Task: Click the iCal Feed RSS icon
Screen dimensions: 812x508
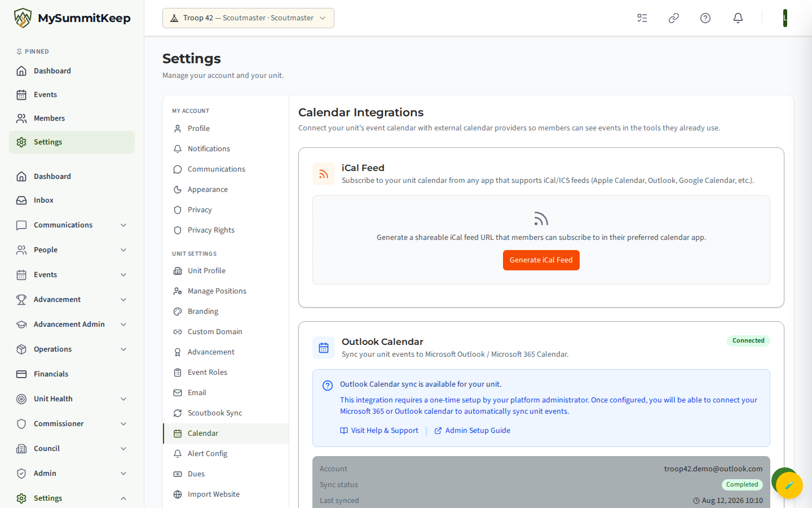Action: 324,174
